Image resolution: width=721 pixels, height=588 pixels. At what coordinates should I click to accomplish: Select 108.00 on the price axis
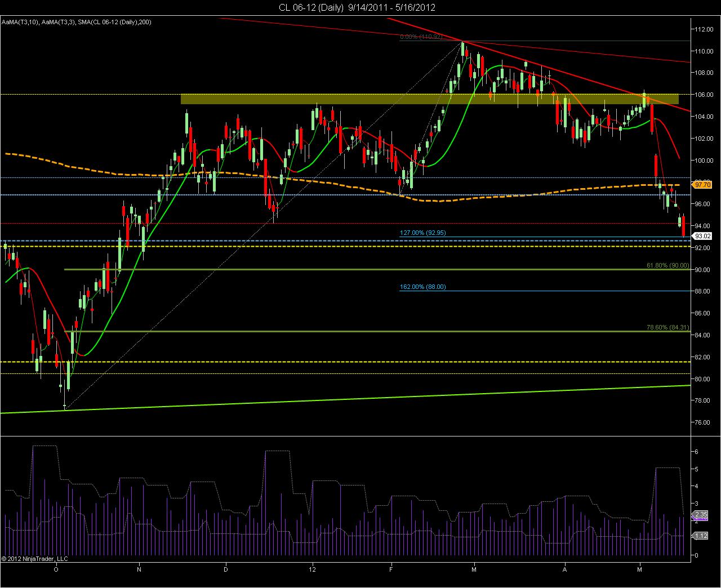(x=703, y=73)
